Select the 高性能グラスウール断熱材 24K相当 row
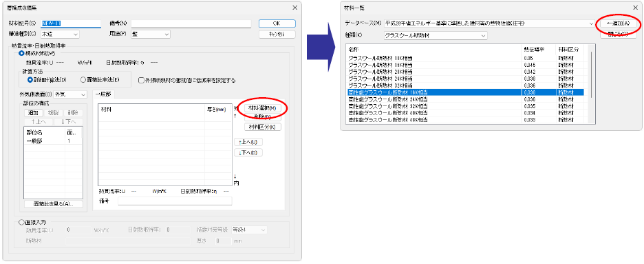 point(465,99)
